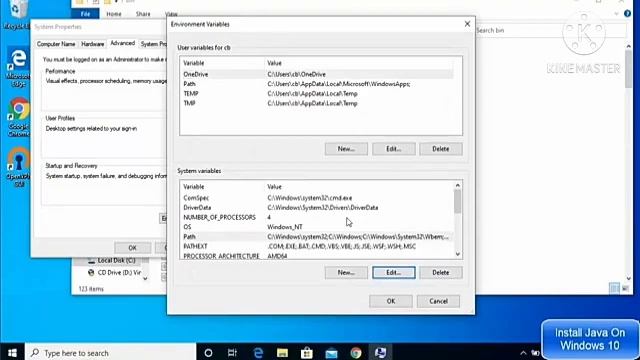The width and height of the screenshot is (640, 360).
Task: Open Task View on taskbar
Action: point(232,353)
